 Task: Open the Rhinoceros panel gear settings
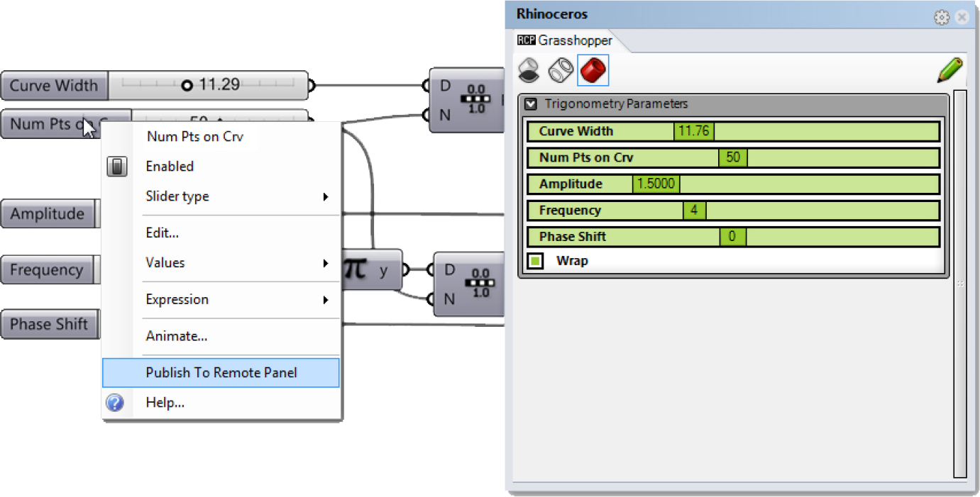click(942, 17)
